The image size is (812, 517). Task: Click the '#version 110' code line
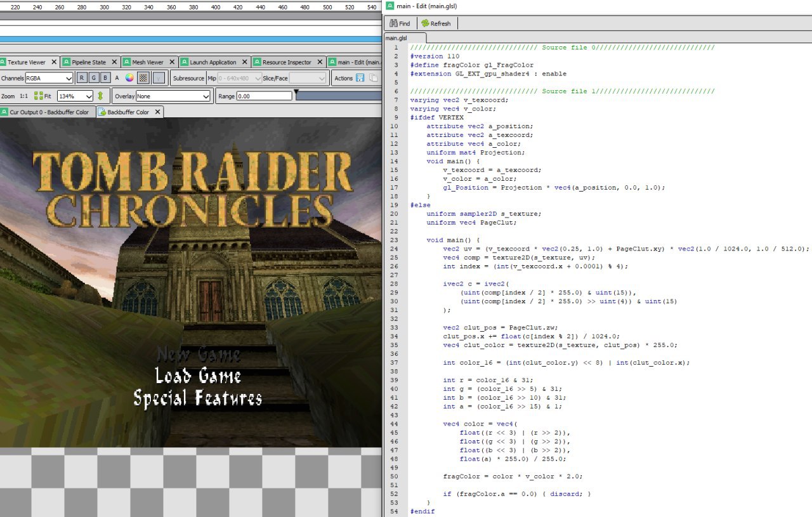(x=435, y=56)
